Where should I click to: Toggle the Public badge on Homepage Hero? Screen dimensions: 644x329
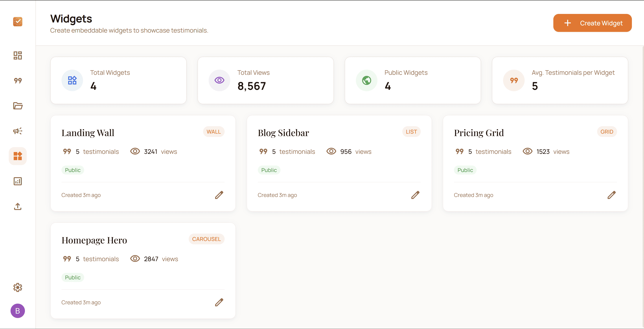point(72,277)
